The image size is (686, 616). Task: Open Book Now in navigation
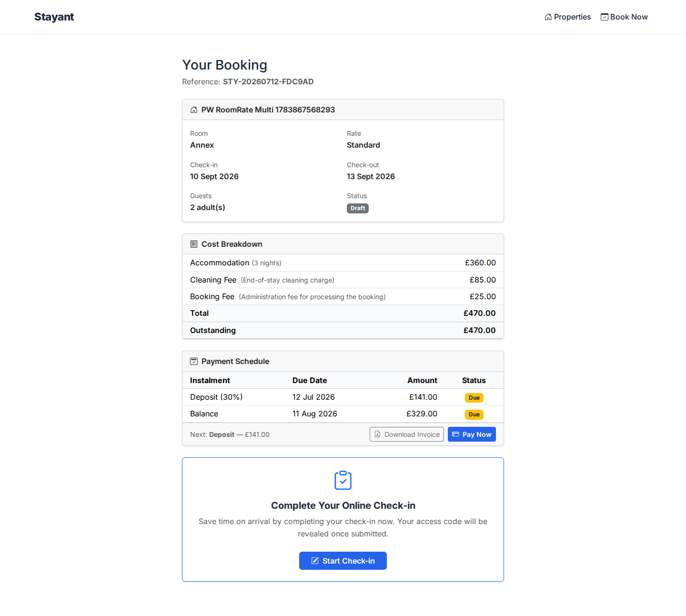[624, 17]
